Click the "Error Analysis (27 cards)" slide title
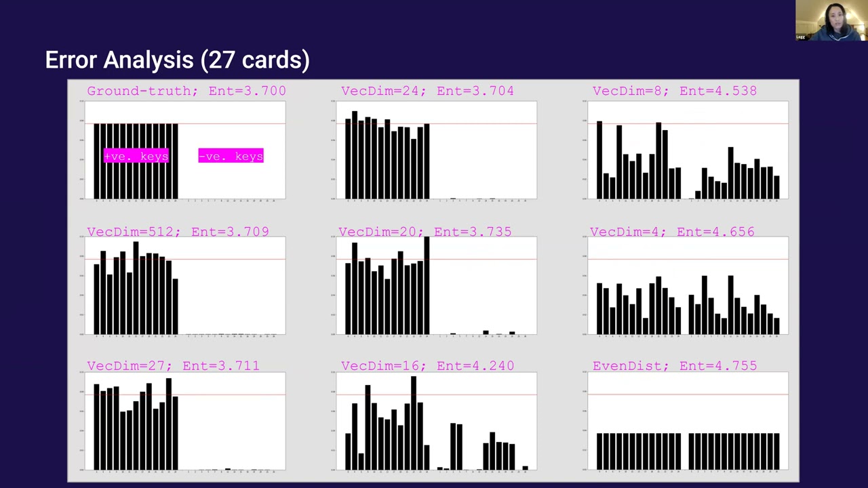This screenshot has height=488, width=868. 177,60
